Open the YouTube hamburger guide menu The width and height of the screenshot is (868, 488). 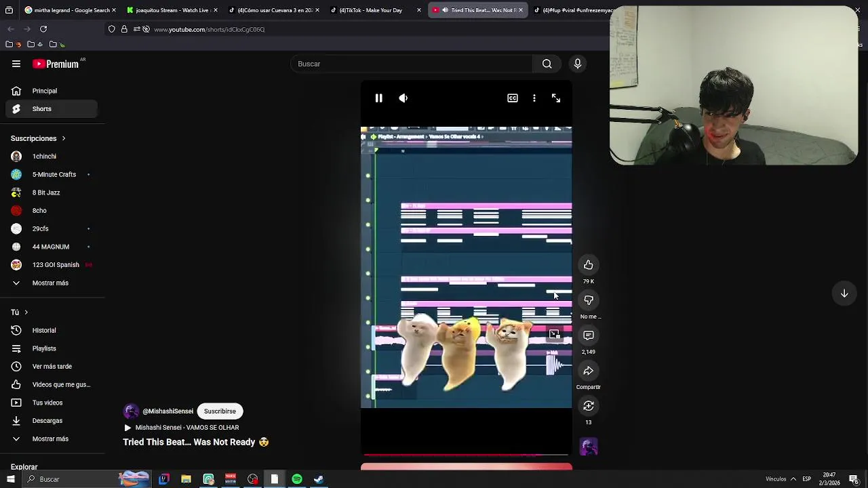click(x=16, y=64)
